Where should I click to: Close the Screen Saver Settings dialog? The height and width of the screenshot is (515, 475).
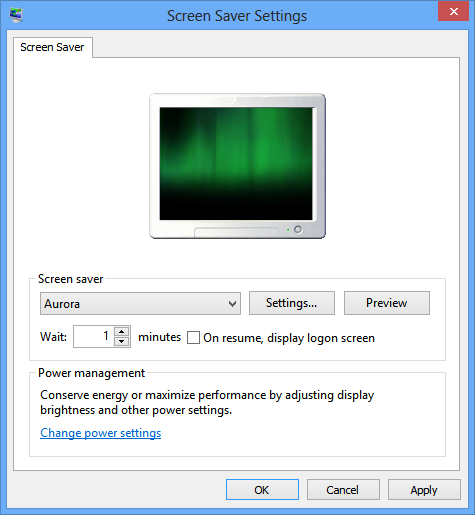coord(453,11)
